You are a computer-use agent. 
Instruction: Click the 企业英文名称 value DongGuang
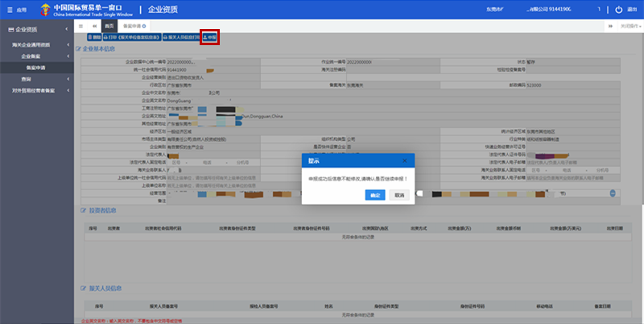pyautogui.click(x=179, y=101)
